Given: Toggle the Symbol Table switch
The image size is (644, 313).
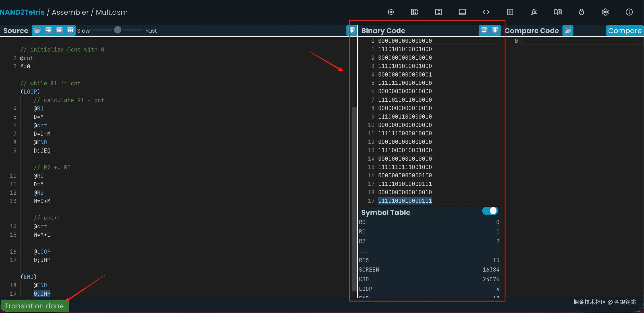Looking at the screenshot, I should [490, 211].
